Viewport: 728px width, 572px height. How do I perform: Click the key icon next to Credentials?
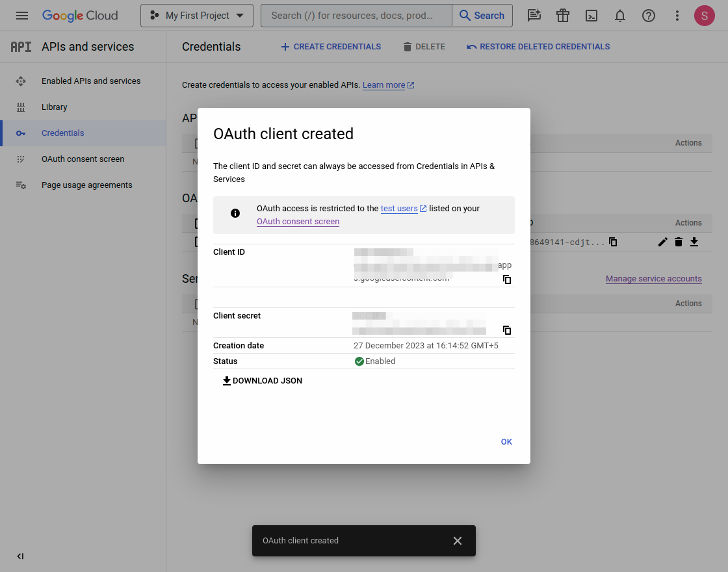[21, 133]
